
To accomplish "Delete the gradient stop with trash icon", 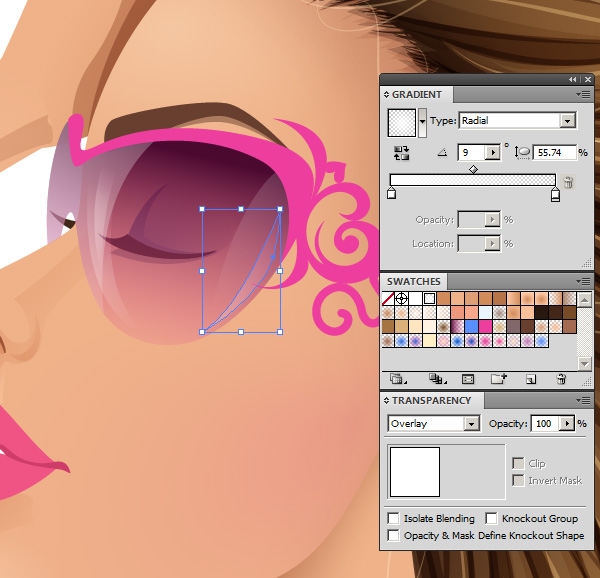I will (568, 183).
